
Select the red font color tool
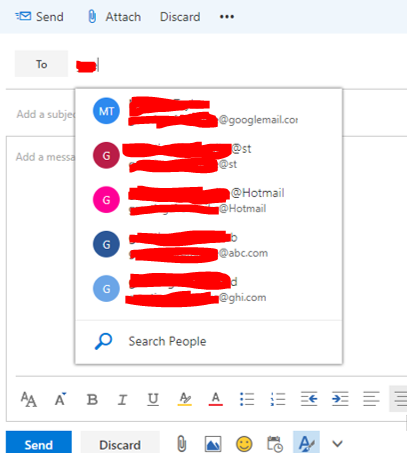(x=216, y=399)
